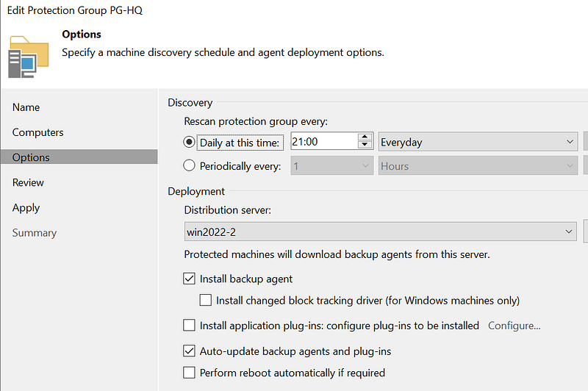Image resolution: width=588 pixels, height=391 pixels.
Task: Click the protection group folder icon
Action: click(29, 56)
